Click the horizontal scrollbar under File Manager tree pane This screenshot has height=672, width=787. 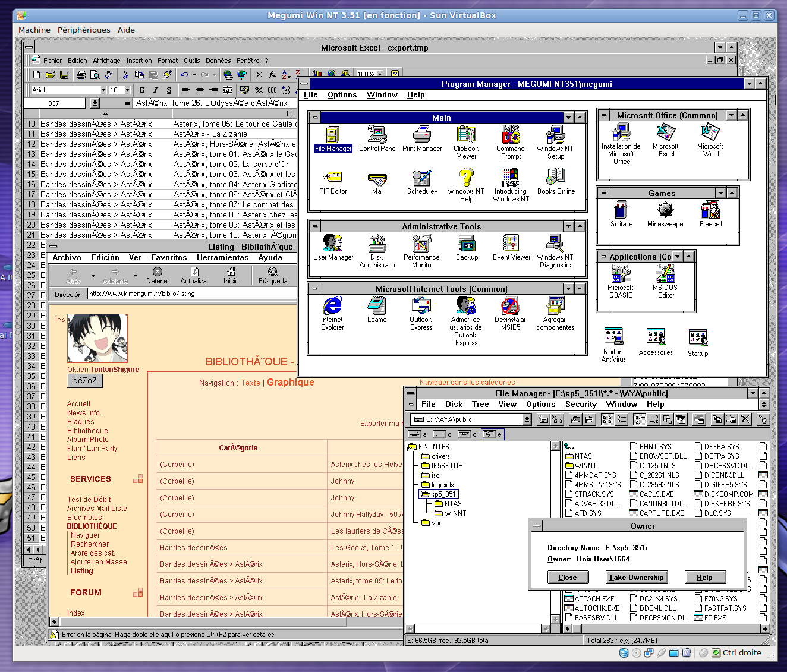coord(478,629)
